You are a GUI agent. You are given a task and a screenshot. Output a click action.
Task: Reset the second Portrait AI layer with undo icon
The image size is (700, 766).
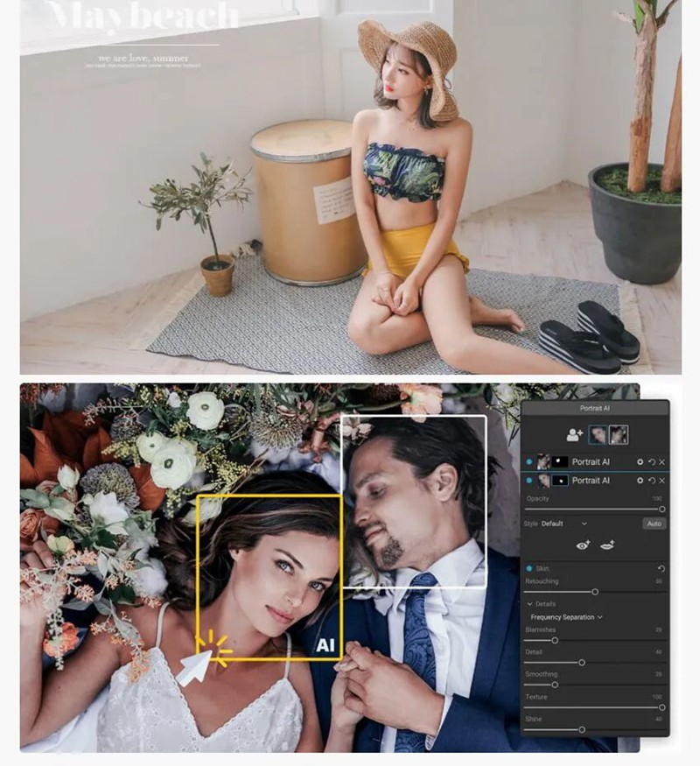click(653, 481)
